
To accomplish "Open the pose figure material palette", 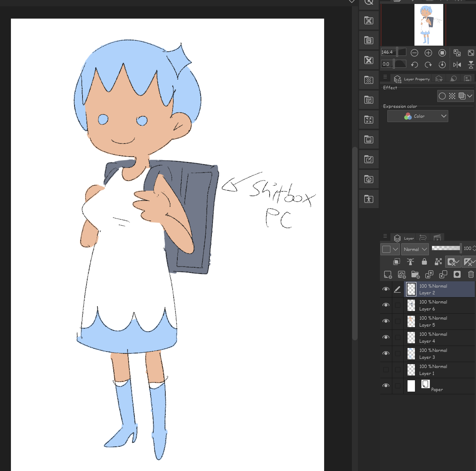I will [369, 199].
